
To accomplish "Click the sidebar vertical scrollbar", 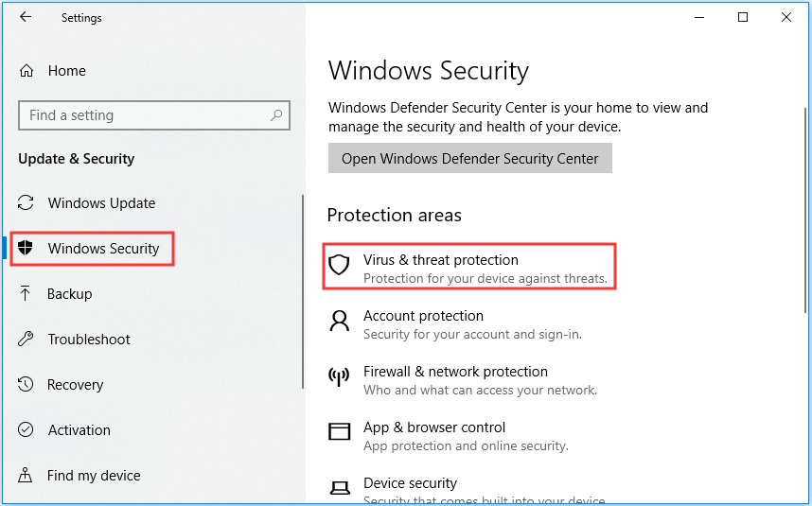I will pos(303,291).
